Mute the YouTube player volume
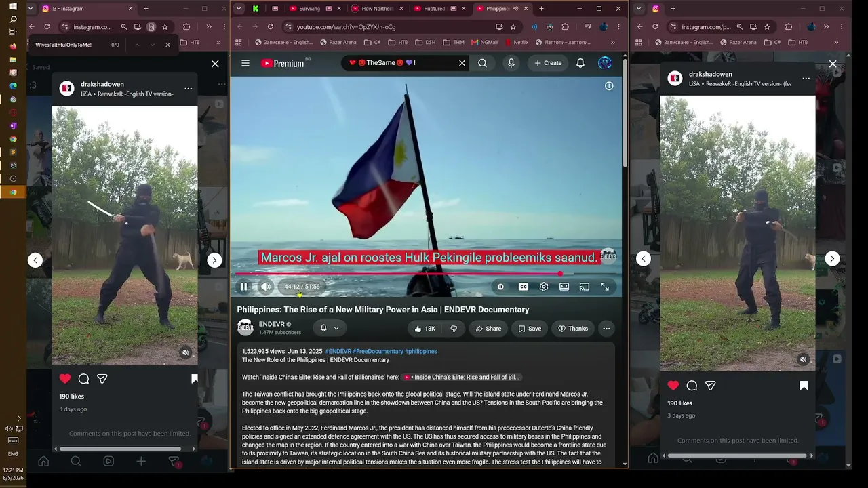 click(x=266, y=287)
